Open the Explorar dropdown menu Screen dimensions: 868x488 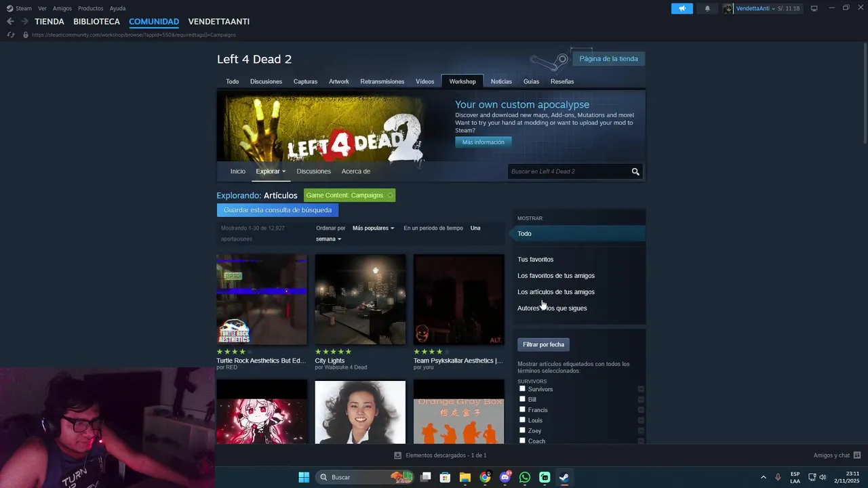pyautogui.click(x=271, y=171)
